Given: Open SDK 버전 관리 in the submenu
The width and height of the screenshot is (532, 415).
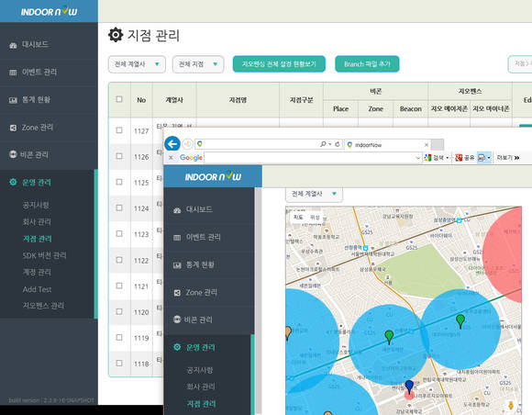Looking at the screenshot, I should 44,255.
